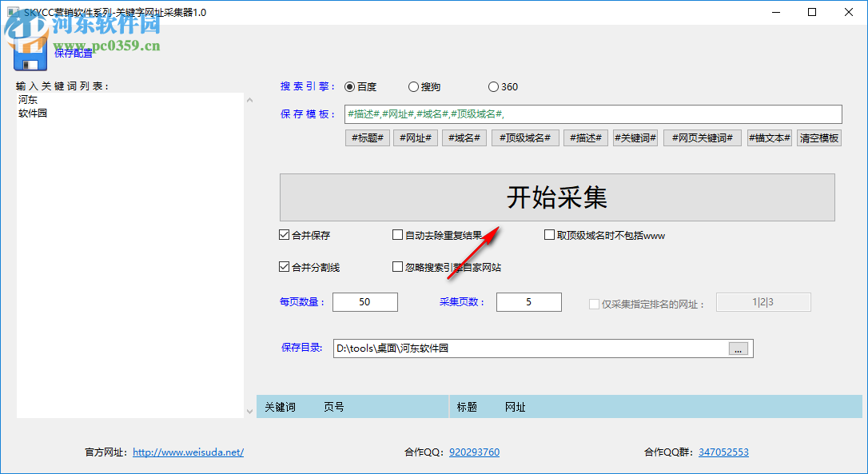The height and width of the screenshot is (474, 868).
Task: Click the cooperation QQ 920293760 link
Action: click(x=474, y=452)
